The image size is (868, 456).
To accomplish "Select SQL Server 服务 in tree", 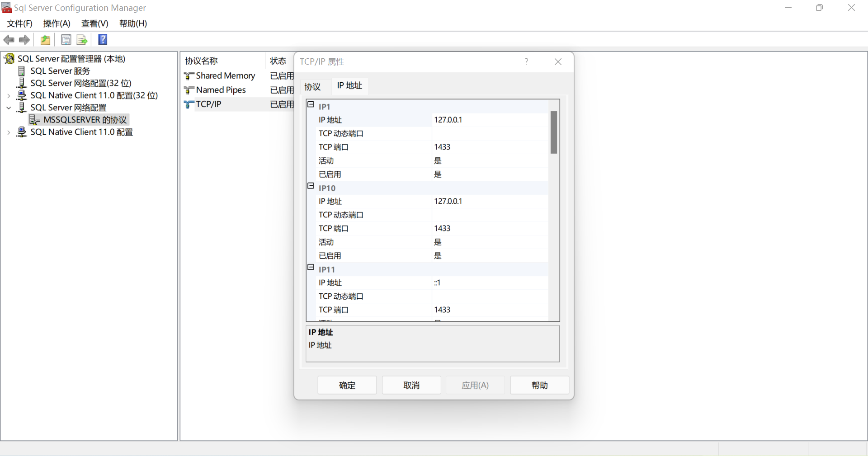I will point(60,71).
